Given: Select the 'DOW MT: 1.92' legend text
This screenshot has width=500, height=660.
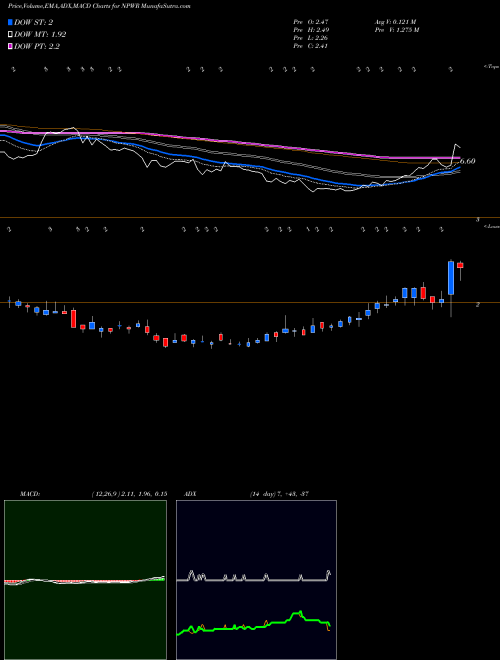Looking at the screenshot, I should (x=40, y=34).
